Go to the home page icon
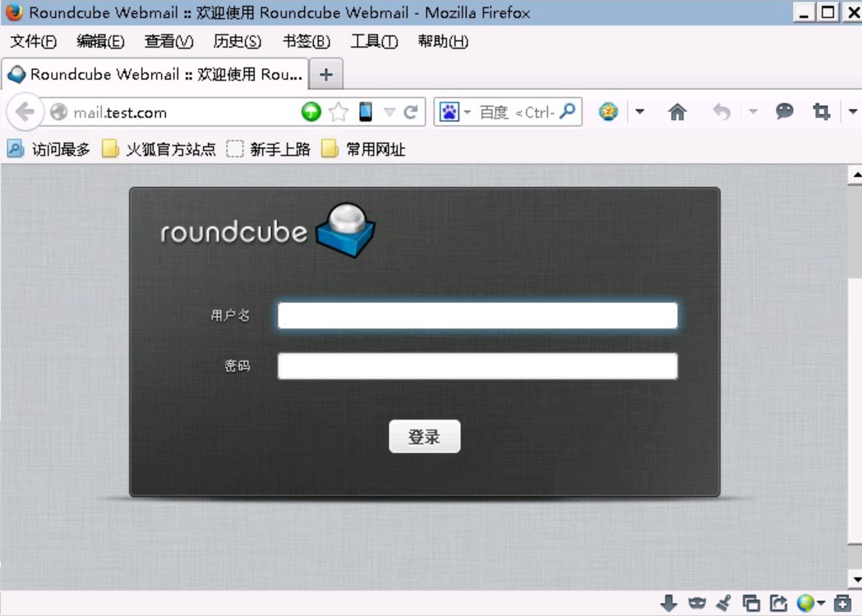The width and height of the screenshot is (862, 616). tap(677, 112)
